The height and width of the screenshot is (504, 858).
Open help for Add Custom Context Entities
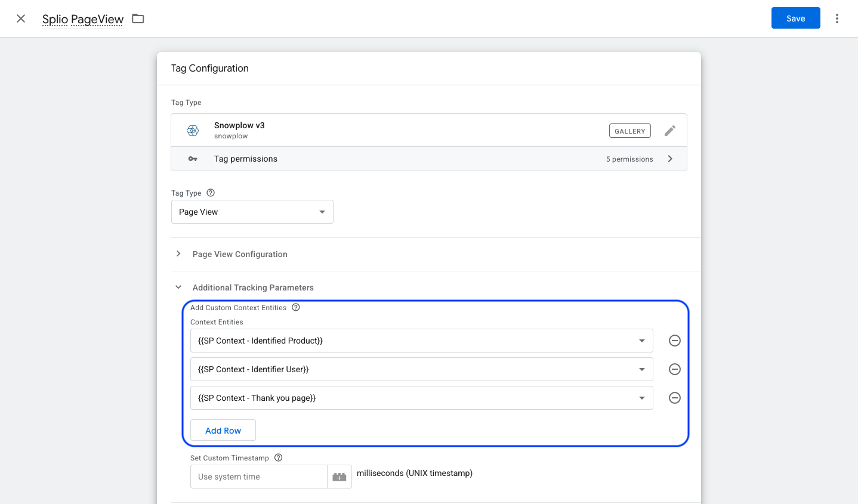296,307
